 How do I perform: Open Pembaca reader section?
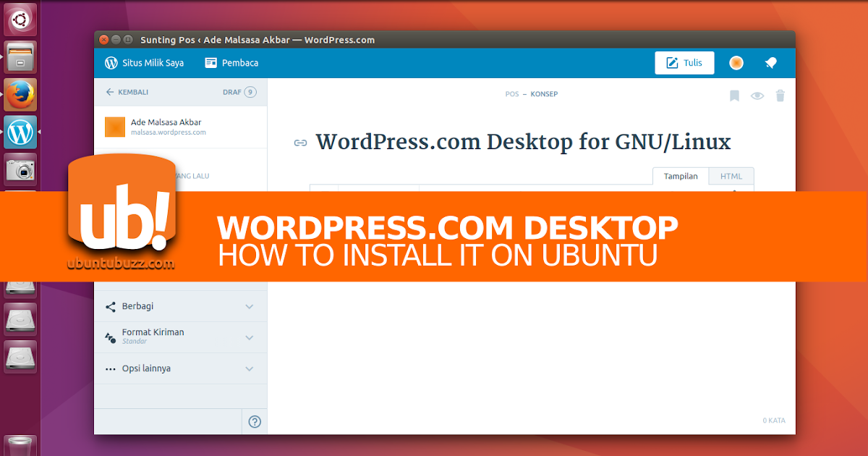click(x=231, y=63)
